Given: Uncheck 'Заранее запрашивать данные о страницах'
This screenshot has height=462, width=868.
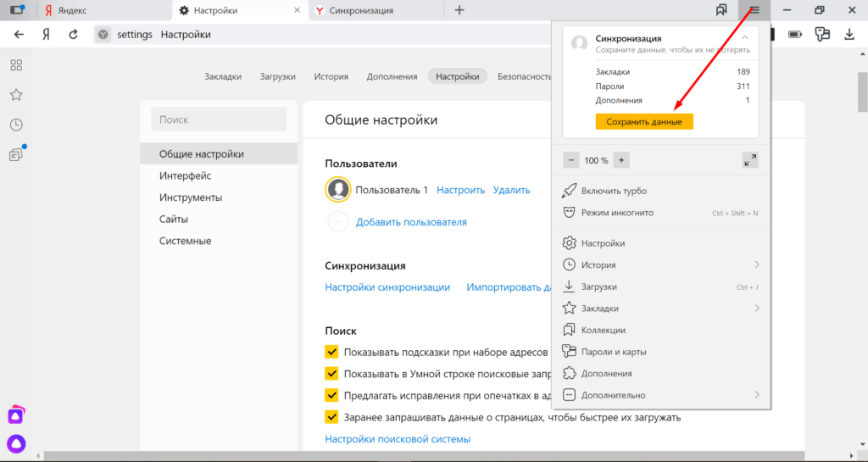Looking at the screenshot, I should coord(331,416).
